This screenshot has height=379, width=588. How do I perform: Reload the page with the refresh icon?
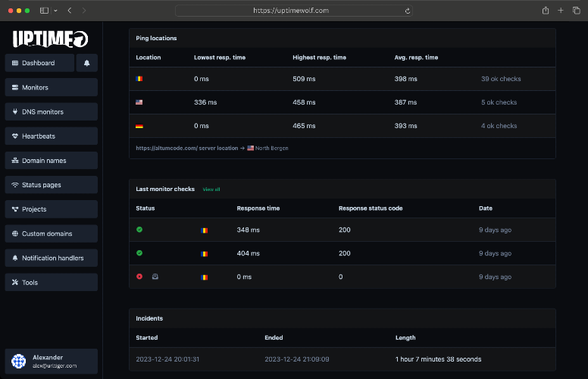(x=407, y=11)
